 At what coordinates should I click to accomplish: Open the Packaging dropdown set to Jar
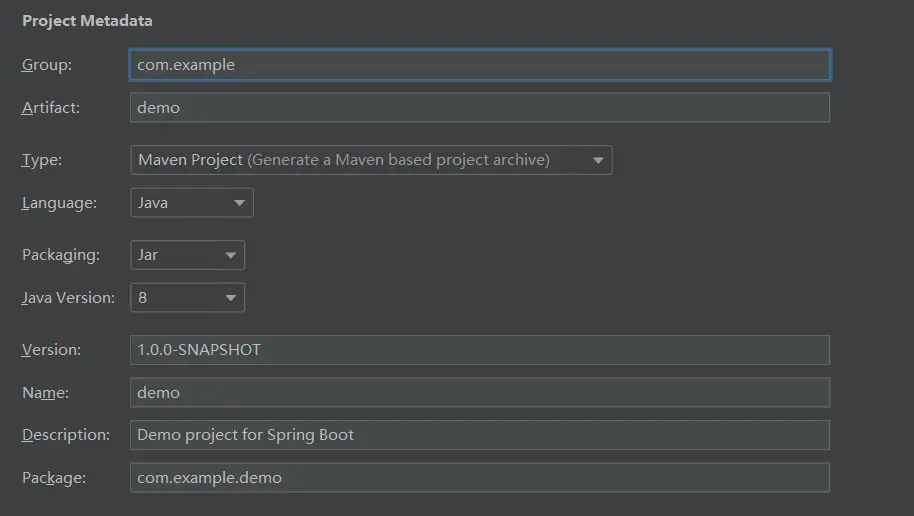[187, 255]
